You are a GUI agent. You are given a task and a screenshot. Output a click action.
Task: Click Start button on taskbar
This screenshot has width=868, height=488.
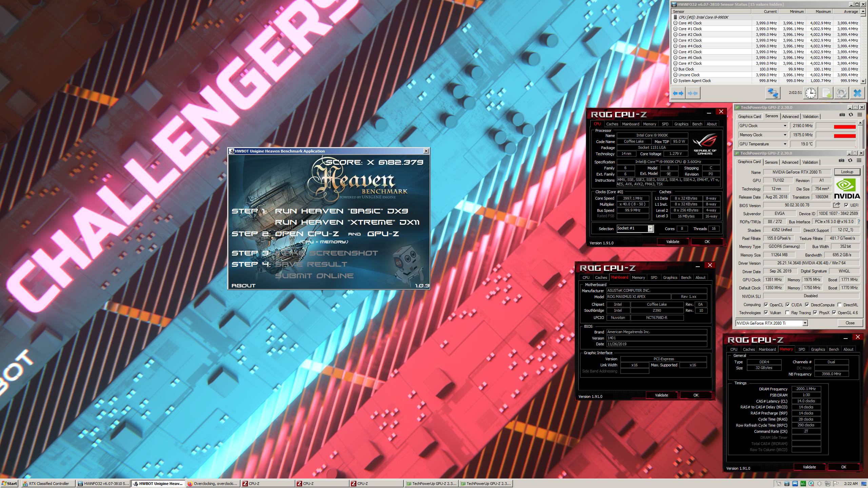point(9,484)
